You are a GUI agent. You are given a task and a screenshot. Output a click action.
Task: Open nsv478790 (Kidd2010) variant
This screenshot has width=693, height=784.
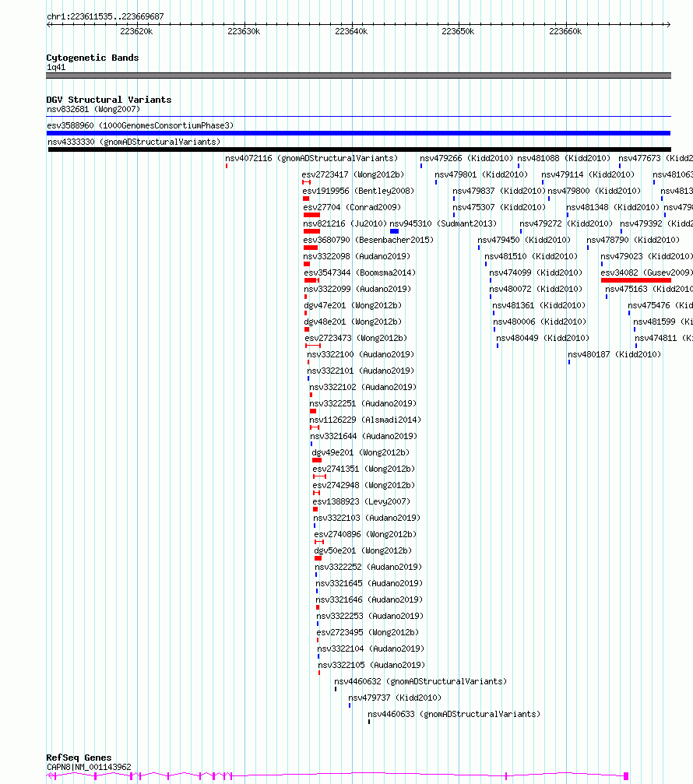[x=634, y=240]
